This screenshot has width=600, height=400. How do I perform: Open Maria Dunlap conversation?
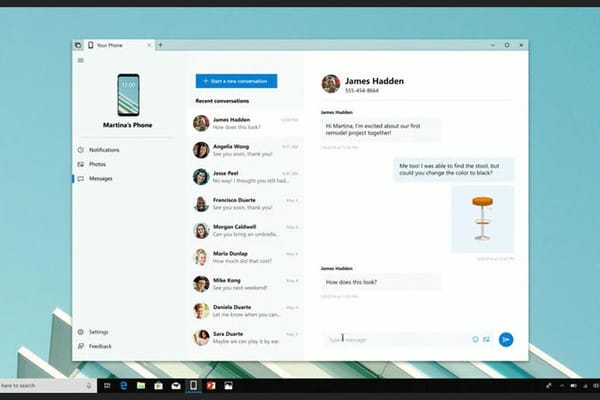245,257
